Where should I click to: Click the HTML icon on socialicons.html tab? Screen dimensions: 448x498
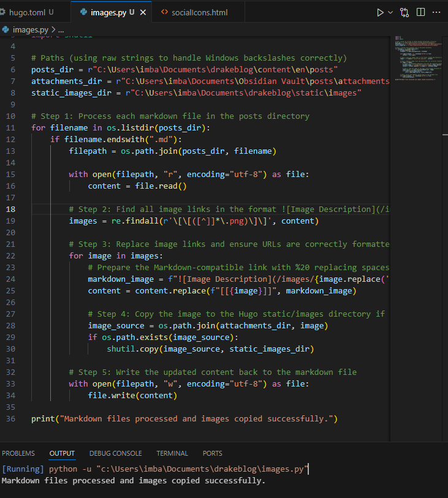pyautogui.click(x=164, y=12)
